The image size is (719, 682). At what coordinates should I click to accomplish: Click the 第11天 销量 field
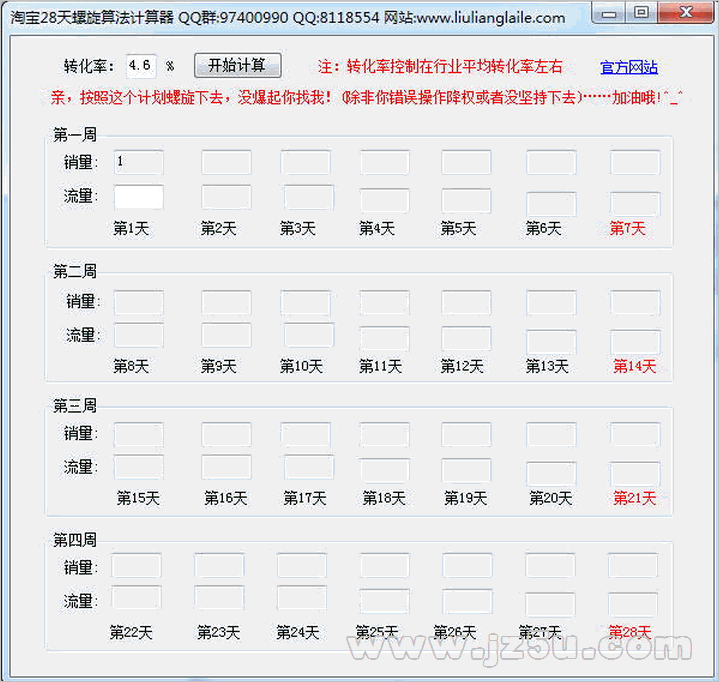click(x=385, y=303)
